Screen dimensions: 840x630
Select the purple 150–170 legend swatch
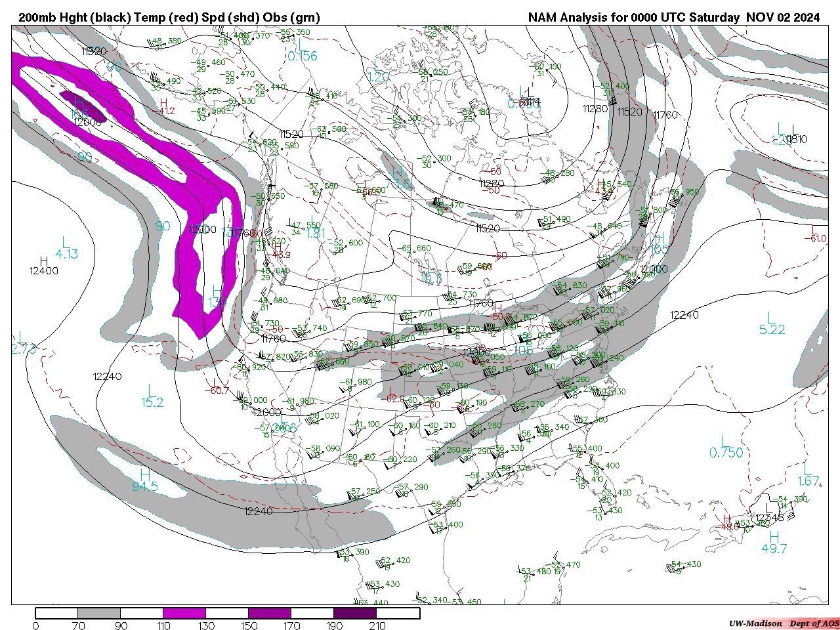pos(270,613)
